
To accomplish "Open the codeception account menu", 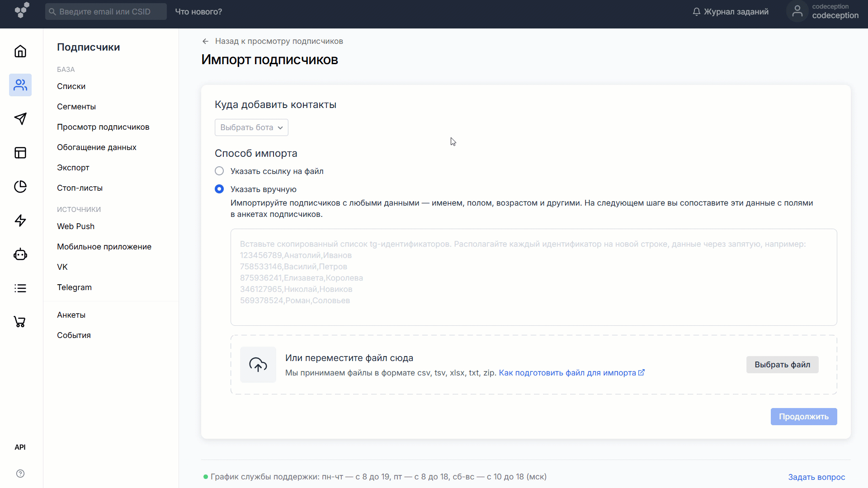I will click(x=824, y=11).
